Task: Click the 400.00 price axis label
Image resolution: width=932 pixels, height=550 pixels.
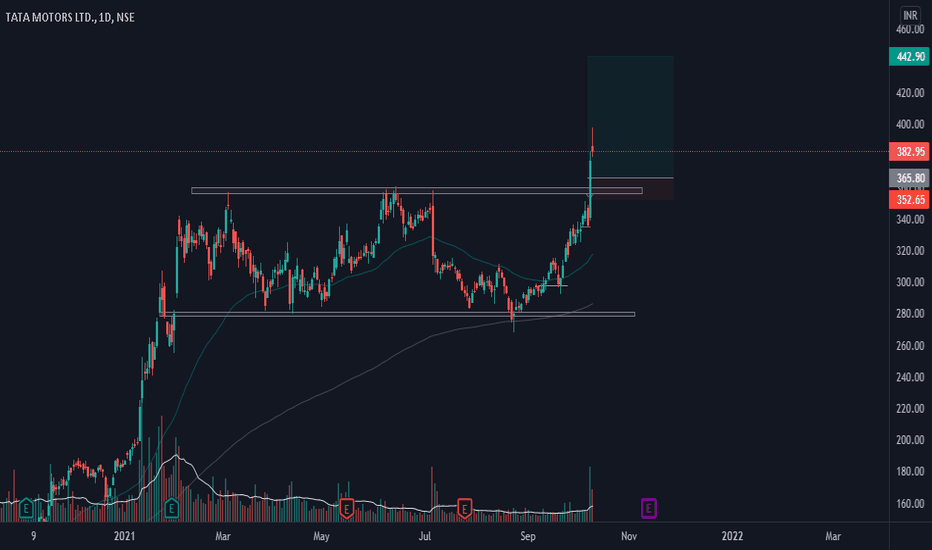Action: point(910,124)
